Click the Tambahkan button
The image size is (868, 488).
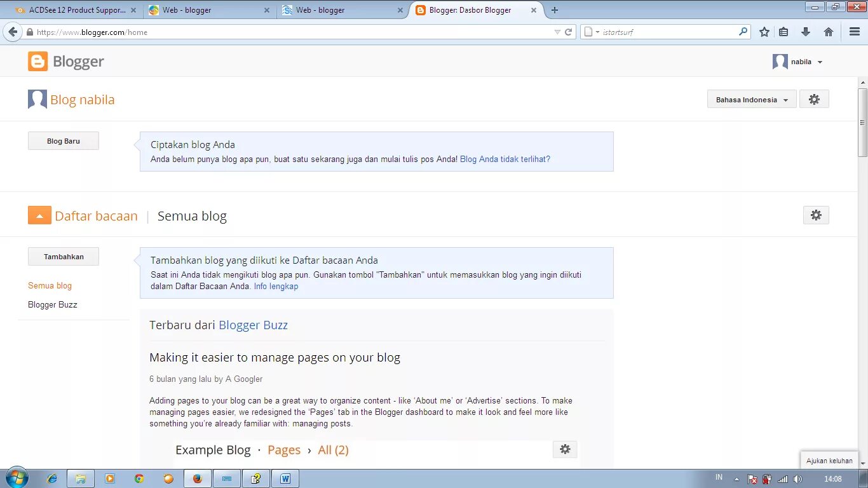click(64, 257)
